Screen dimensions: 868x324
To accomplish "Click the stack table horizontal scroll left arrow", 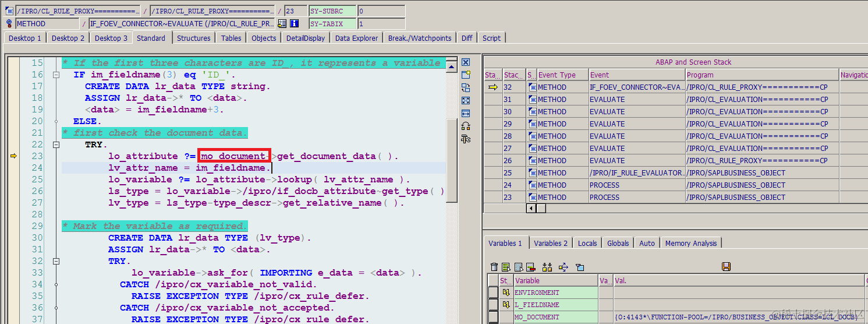I will pos(531,208).
